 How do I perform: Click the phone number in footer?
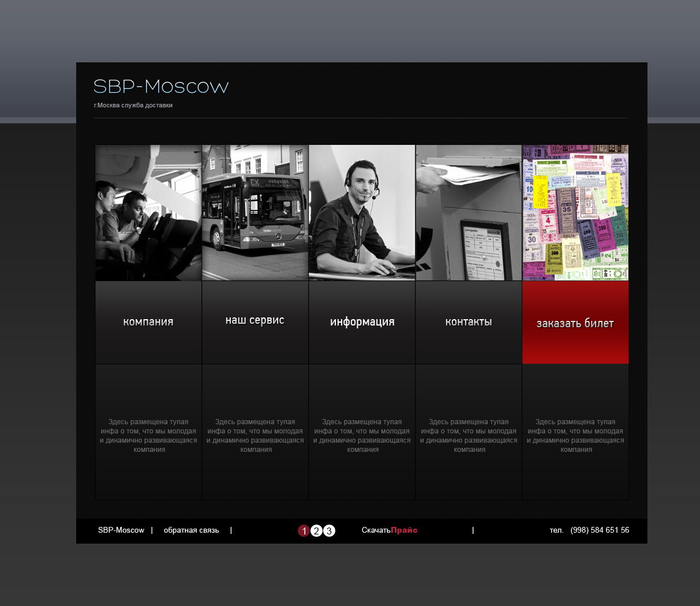click(x=600, y=530)
